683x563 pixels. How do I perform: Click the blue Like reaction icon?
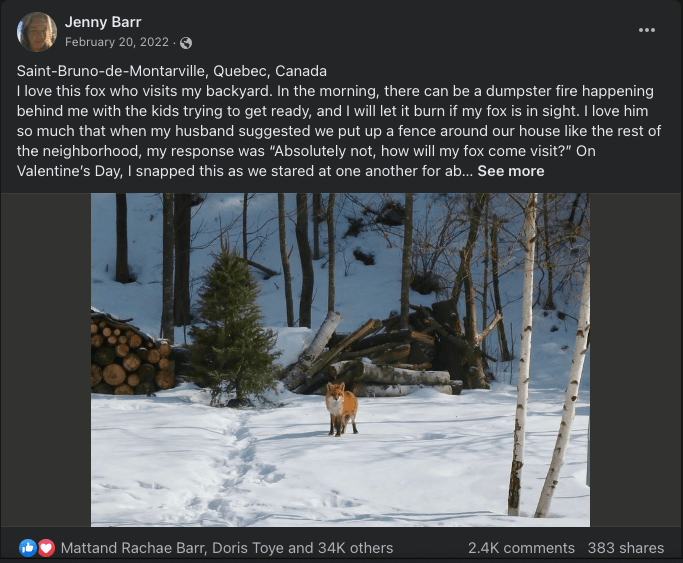(28, 548)
